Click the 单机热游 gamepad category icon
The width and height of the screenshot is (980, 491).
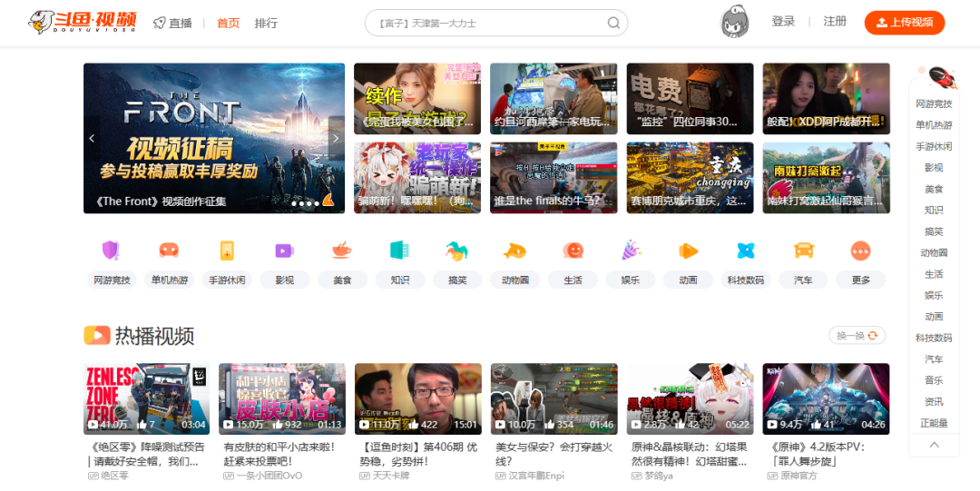click(169, 250)
